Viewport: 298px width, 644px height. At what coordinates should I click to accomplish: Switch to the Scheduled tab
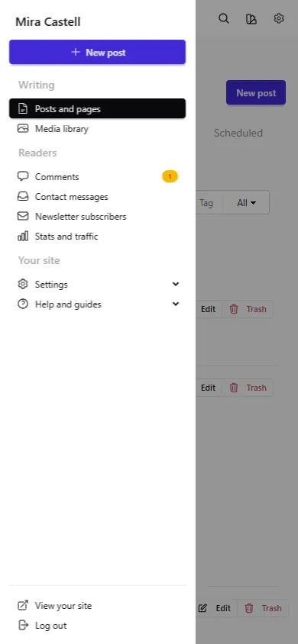pyautogui.click(x=238, y=133)
